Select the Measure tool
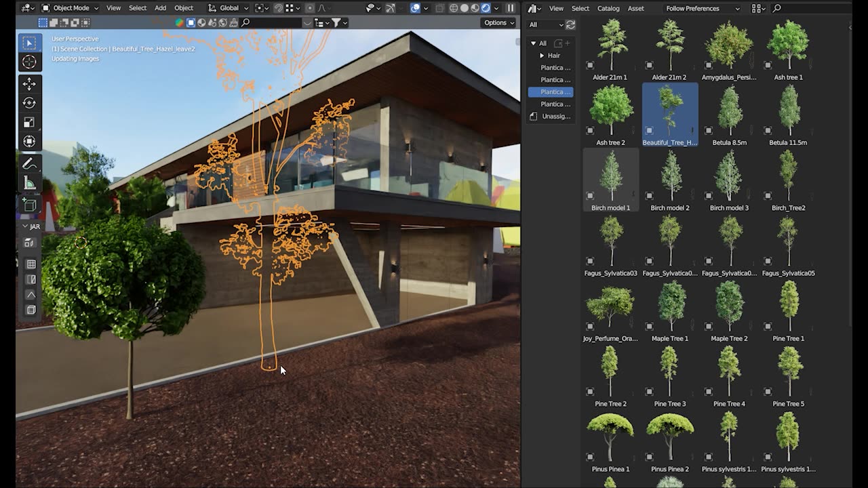 coord(29,183)
